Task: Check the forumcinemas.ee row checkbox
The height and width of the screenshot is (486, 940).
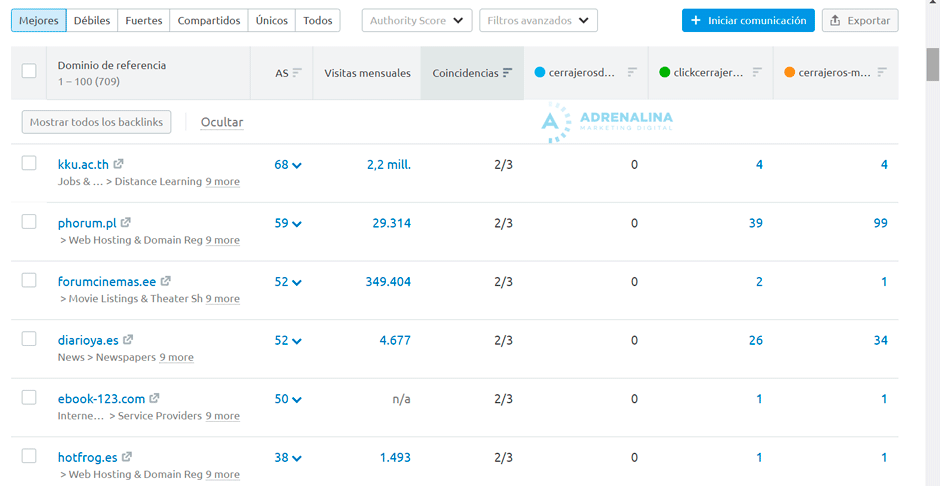Action: pyautogui.click(x=29, y=280)
